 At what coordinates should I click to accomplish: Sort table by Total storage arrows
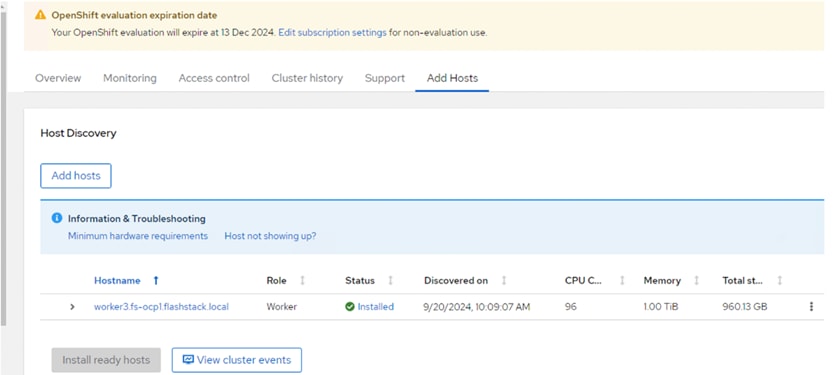(x=779, y=280)
